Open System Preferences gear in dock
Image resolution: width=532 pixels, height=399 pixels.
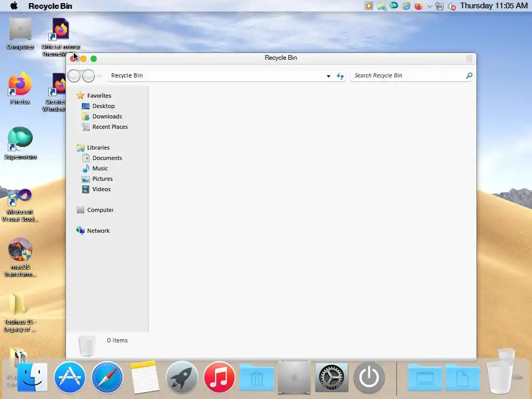click(331, 377)
